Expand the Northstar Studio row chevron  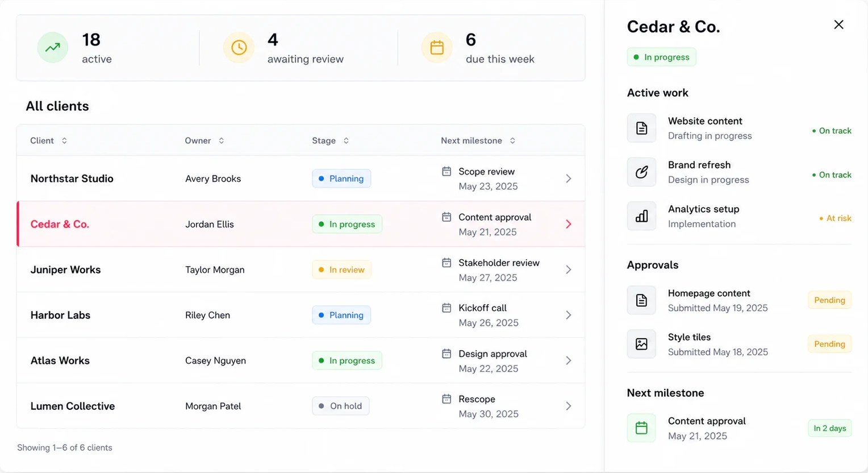(x=569, y=179)
